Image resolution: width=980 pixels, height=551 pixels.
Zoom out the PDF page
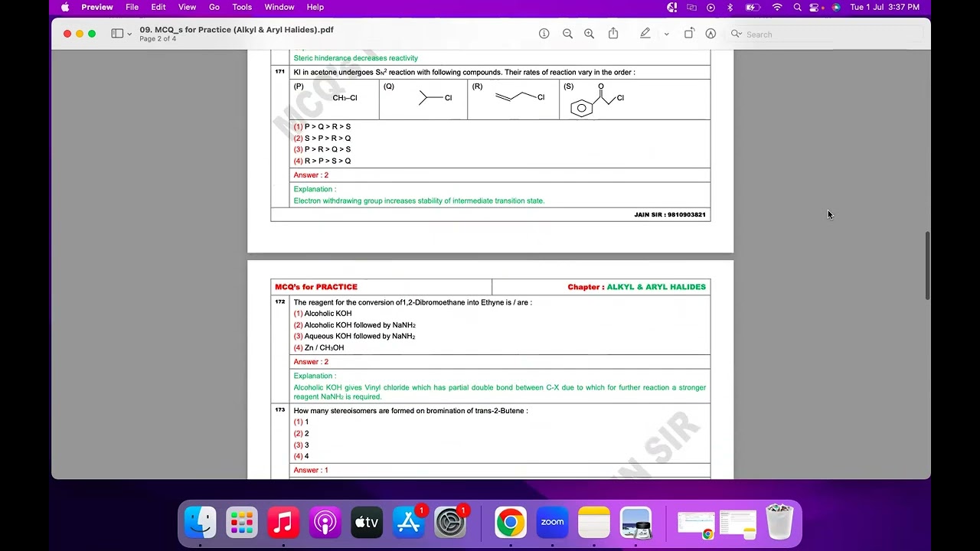pos(567,34)
